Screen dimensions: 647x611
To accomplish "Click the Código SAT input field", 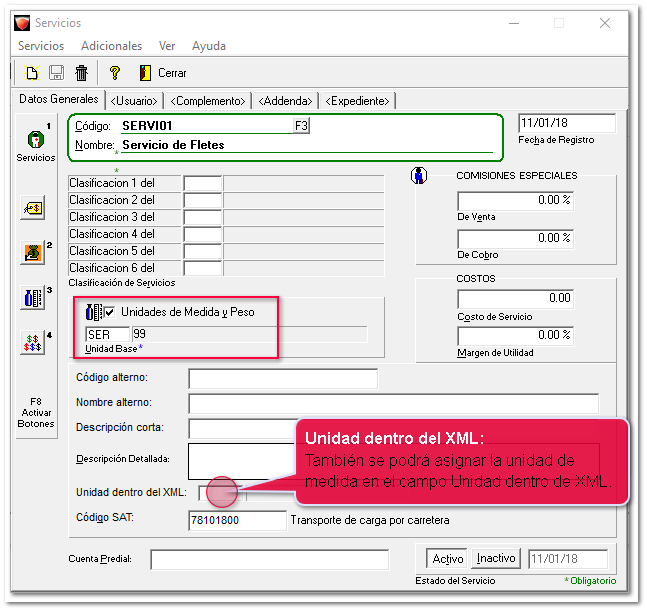I will [x=237, y=520].
